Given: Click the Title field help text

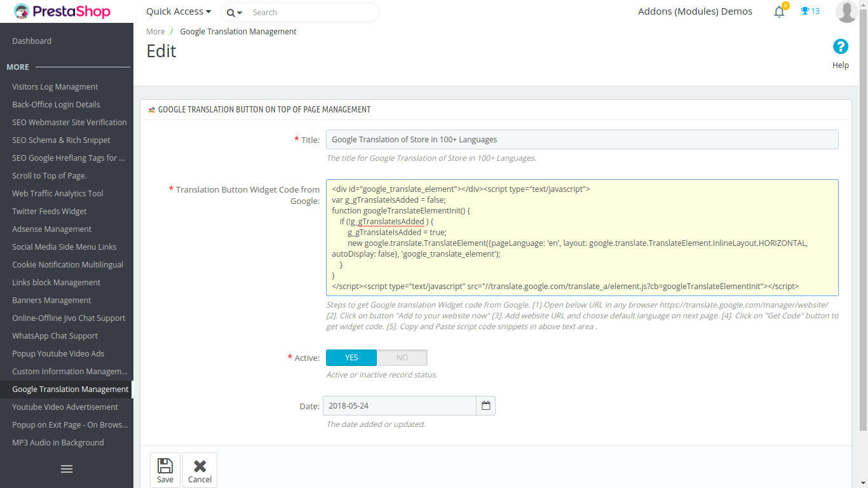Looking at the screenshot, I should click(x=431, y=158).
